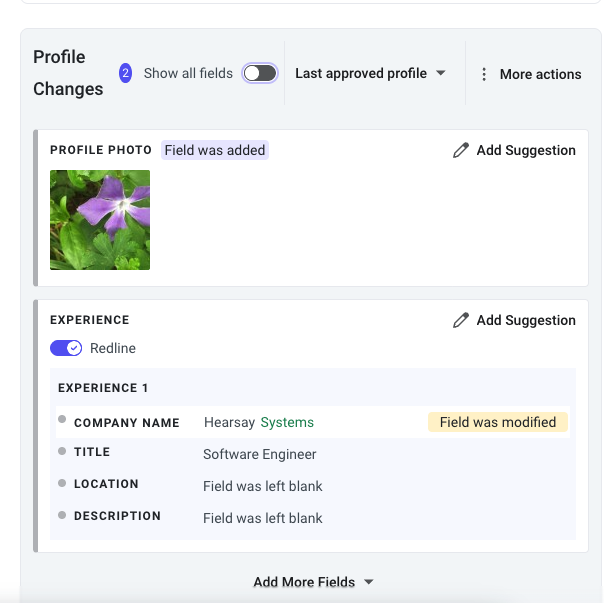604x603 pixels.
Task: Expand the Add More Fields dropdown
Action: point(313,582)
